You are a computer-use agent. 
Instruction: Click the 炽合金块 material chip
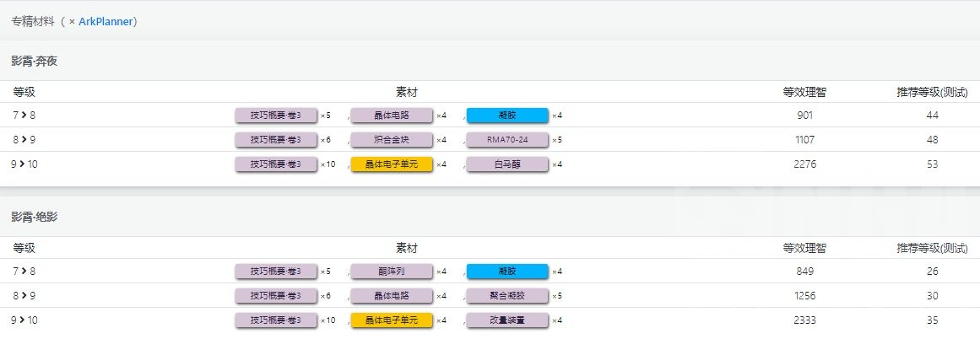[x=392, y=139]
